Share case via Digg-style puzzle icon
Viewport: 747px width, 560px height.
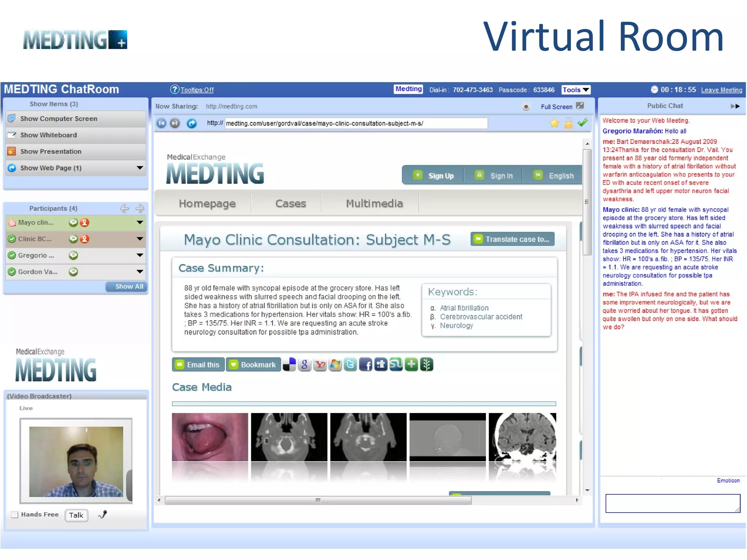(x=381, y=365)
